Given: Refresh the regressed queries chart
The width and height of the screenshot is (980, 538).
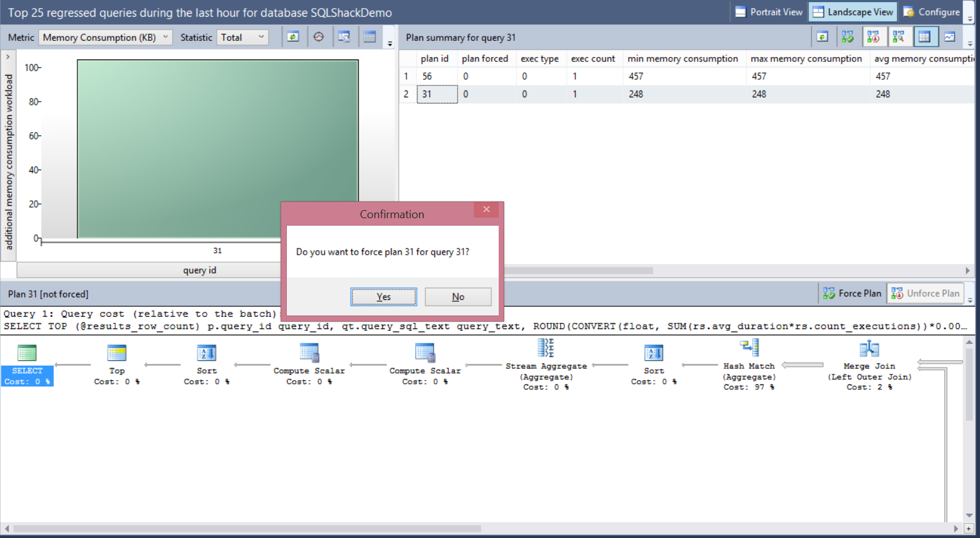Looking at the screenshot, I should pyautogui.click(x=293, y=37).
